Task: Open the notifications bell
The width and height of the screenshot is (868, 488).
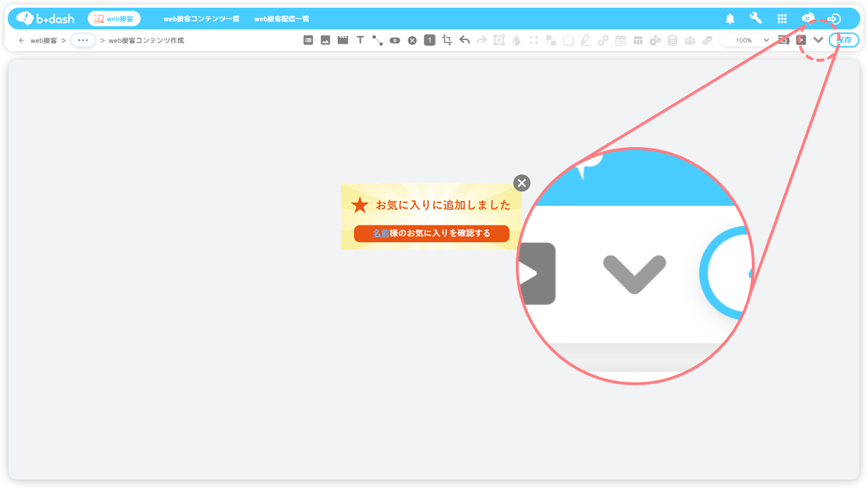Action: click(730, 19)
